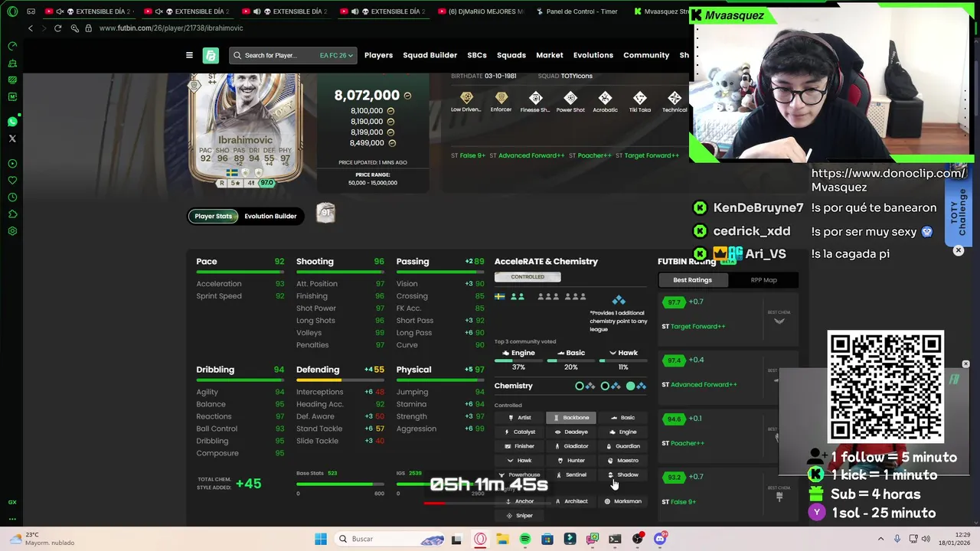Select the first chemistry level radio option
The height and width of the screenshot is (551, 980).
pyautogui.click(x=580, y=386)
